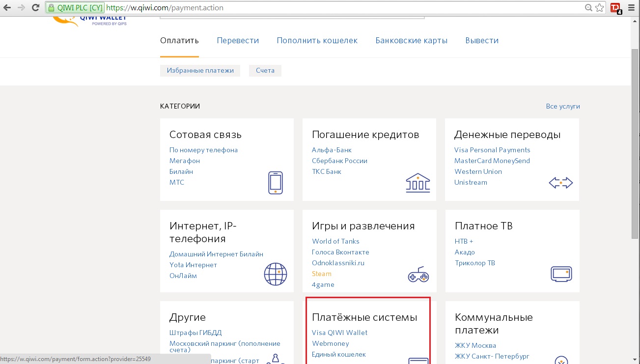Viewport: 640px width, 364px height.
Task: Select the Сбербанк России link
Action: coord(339,161)
